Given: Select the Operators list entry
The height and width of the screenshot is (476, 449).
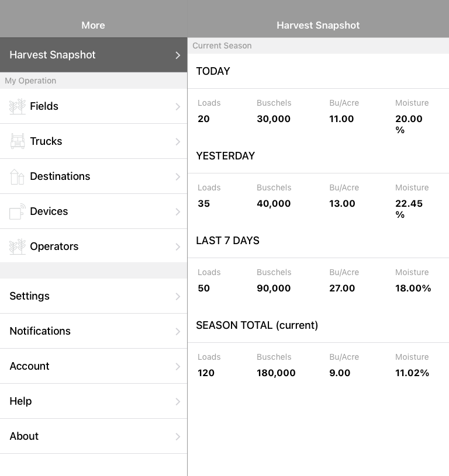Looking at the screenshot, I should [94, 246].
